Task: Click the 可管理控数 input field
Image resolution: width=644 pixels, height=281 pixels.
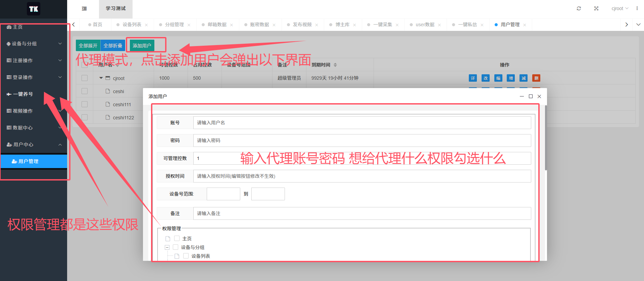Action: [362, 158]
